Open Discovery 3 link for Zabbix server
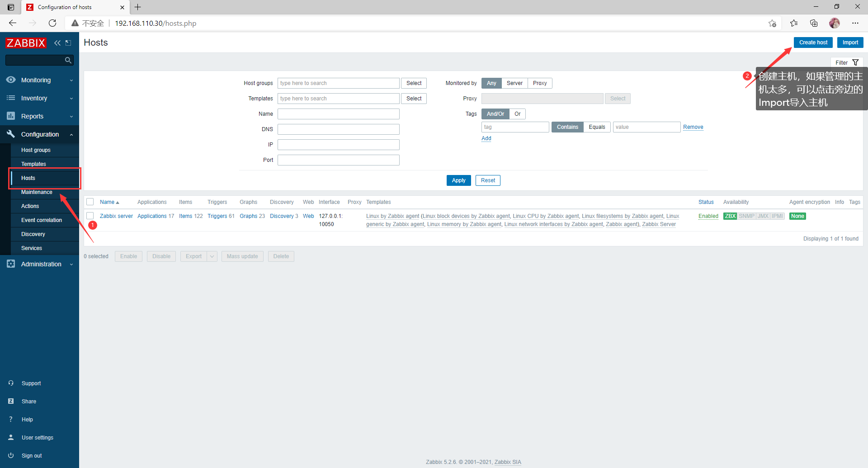Viewport: 868px width, 468px height. [284, 216]
